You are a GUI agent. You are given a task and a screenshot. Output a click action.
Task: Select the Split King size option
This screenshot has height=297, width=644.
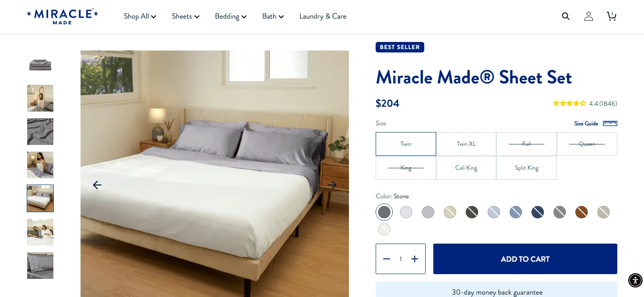point(526,168)
